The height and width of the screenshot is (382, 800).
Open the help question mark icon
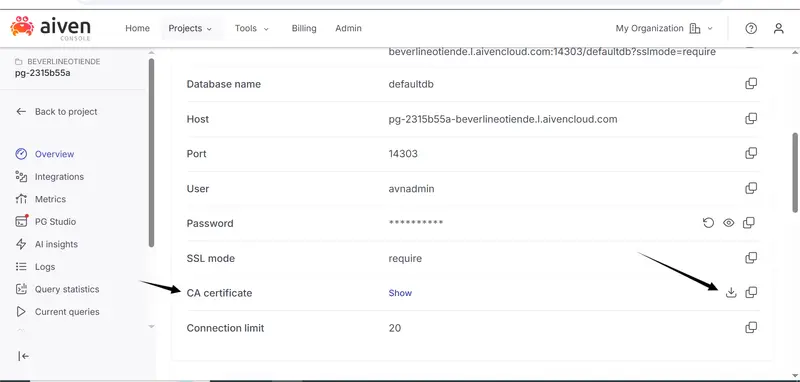[x=751, y=29]
